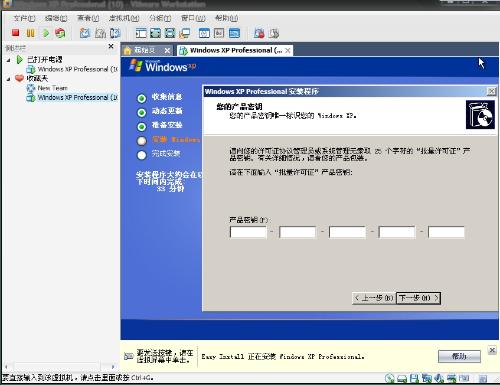Click the Appliance view toolbar icon
500x385 pixels.
click(219, 33)
